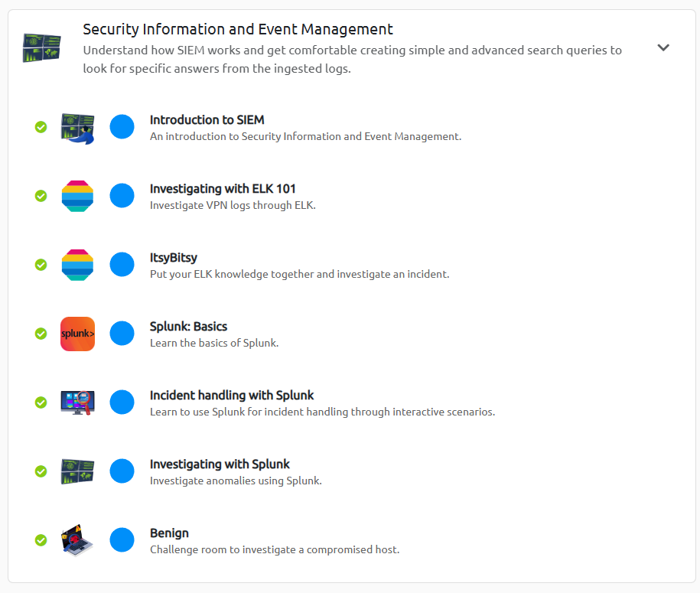
Task: Click the monitor magnifier icon for Incident handling
Action: (78, 402)
